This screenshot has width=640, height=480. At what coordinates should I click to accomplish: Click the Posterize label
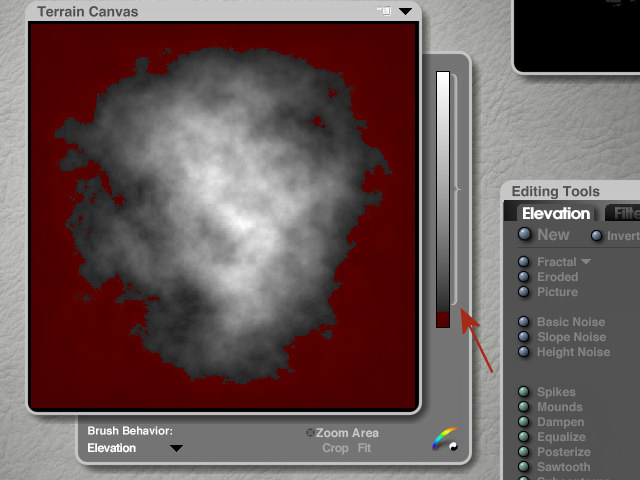click(x=564, y=452)
